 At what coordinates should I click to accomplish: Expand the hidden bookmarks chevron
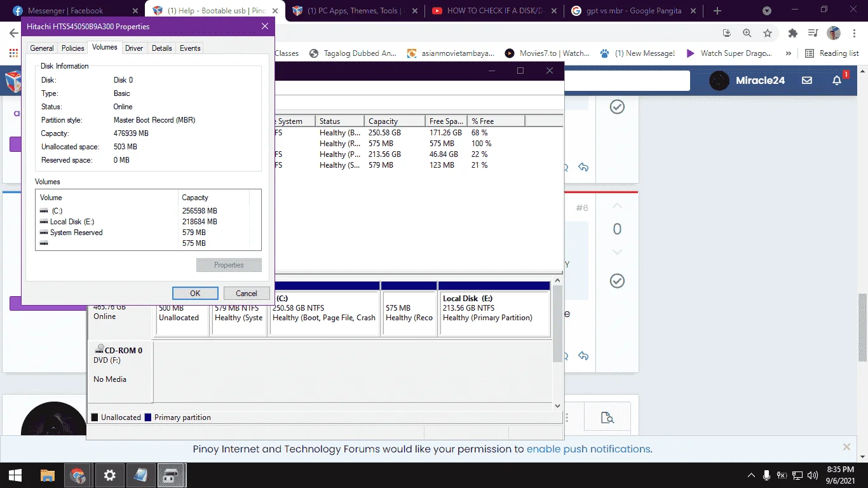[x=789, y=53]
